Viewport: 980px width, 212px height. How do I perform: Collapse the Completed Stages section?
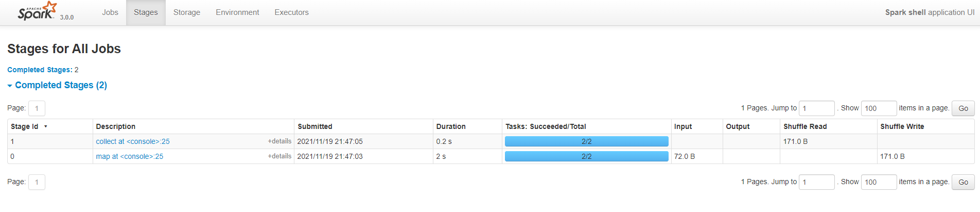57,85
